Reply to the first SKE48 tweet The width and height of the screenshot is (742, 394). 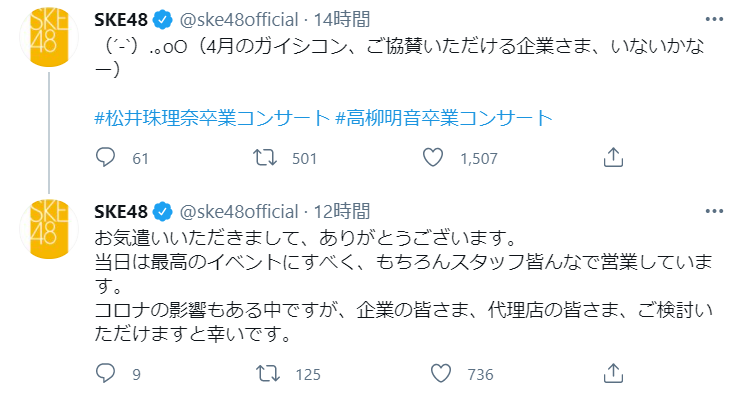pyautogui.click(x=105, y=158)
